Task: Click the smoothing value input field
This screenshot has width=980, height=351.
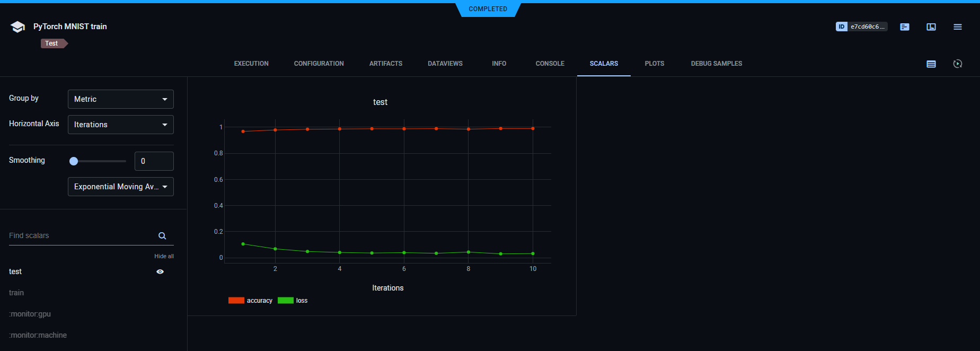Action: click(x=154, y=161)
